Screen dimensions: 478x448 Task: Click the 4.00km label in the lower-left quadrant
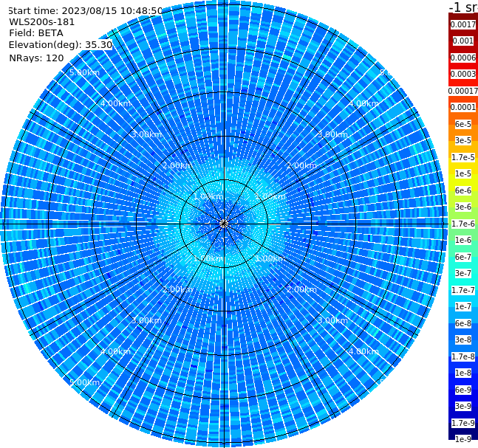tap(115, 351)
